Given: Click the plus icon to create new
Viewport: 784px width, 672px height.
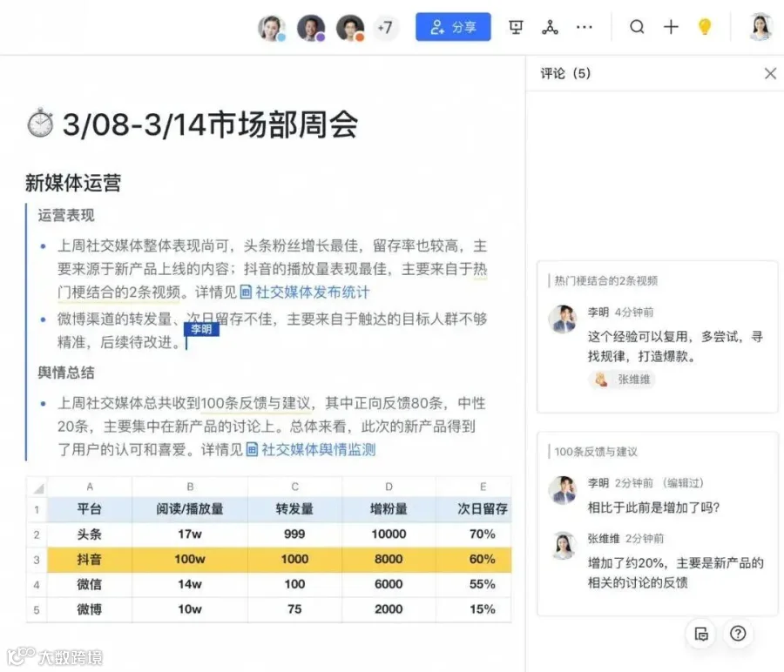Looking at the screenshot, I should click(x=671, y=26).
